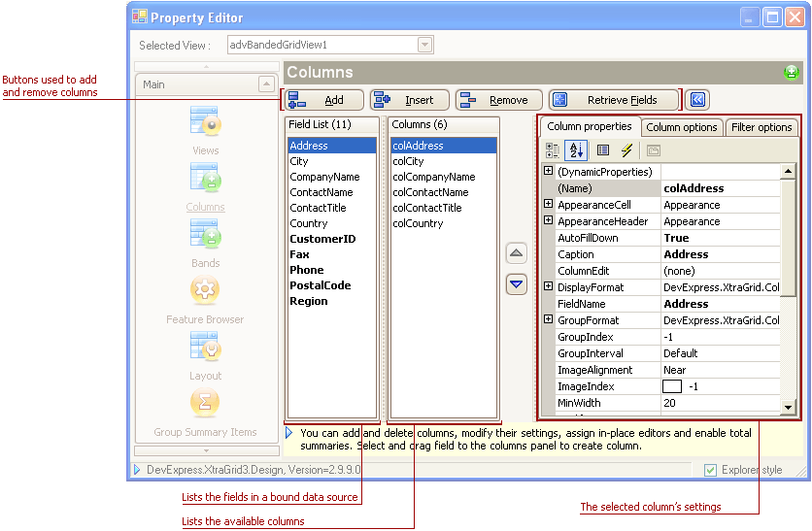Click the ColumnEdit value (none)

click(x=721, y=271)
